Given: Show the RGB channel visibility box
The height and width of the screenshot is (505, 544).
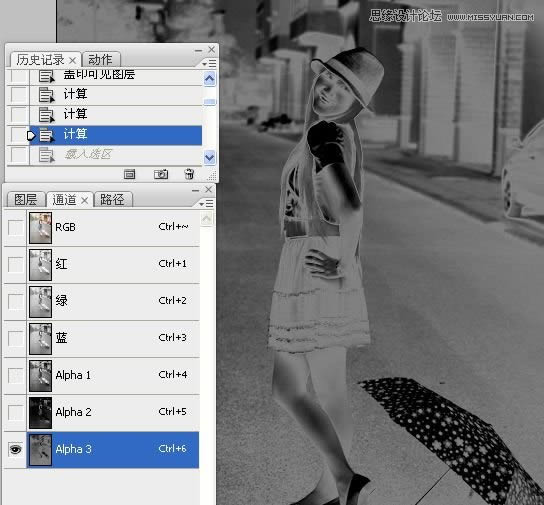Looking at the screenshot, I should pyautogui.click(x=16, y=228).
